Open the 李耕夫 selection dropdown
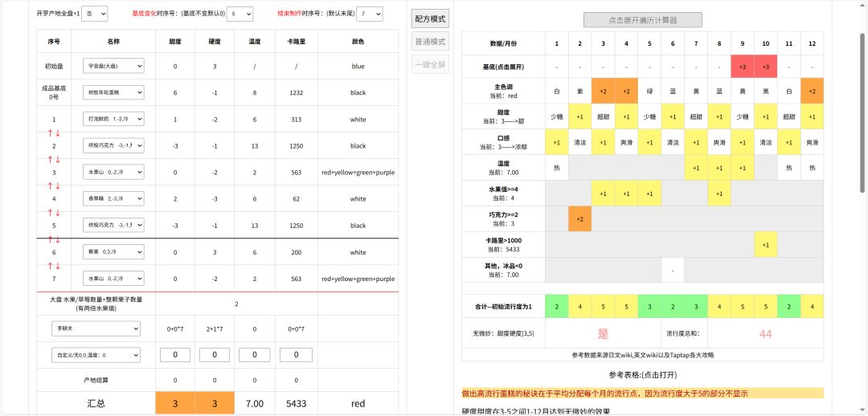The image size is (868, 416). click(x=96, y=328)
